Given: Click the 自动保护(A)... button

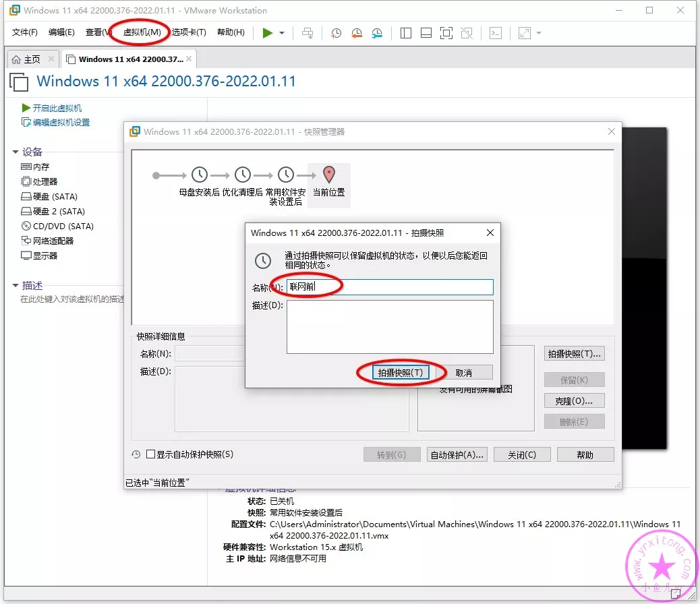Looking at the screenshot, I should click(457, 454).
